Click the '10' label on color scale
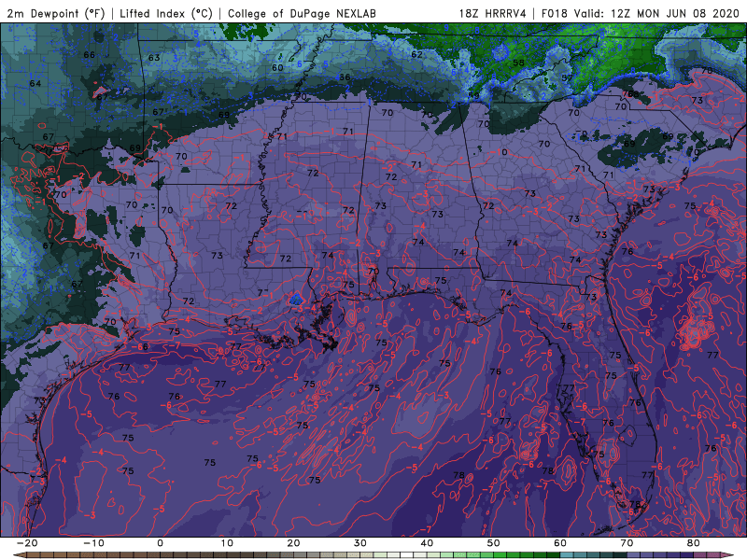Screen dimensions: 747x560 227,543
